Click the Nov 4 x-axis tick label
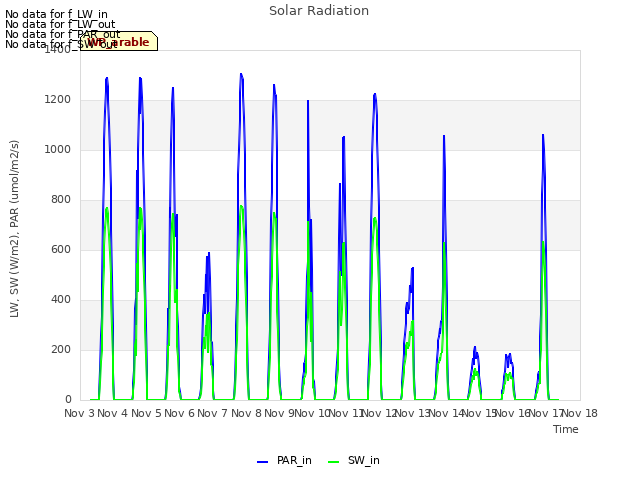Image resolution: width=640 pixels, height=480 pixels. click(113, 413)
